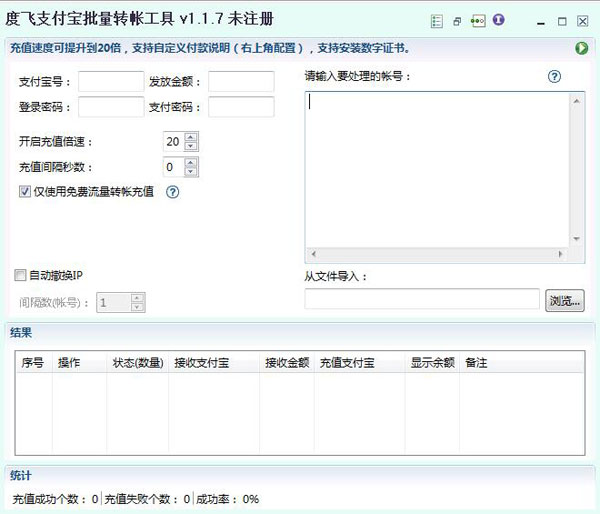Image resolution: width=600 pixels, height=514 pixels.
Task: Focus the 发放金额 input field
Action: pyautogui.click(x=241, y=81)
